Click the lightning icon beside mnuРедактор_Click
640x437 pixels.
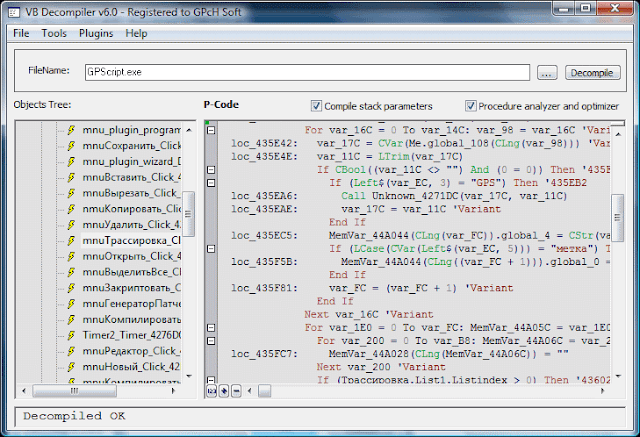(71, 351)
